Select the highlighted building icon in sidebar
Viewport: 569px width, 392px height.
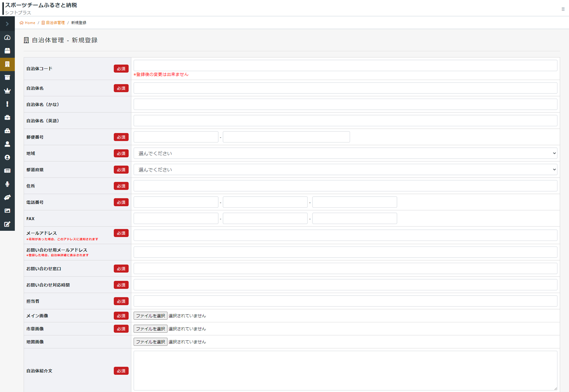pos(7,64)
